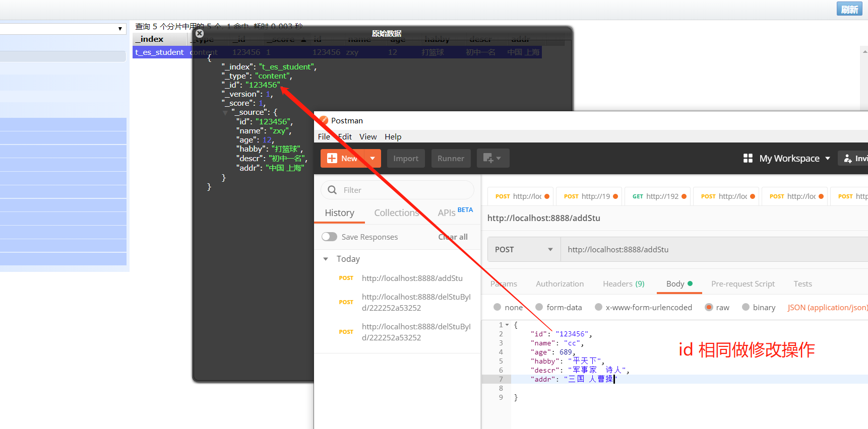Open the Edit menu in Postman

345,137
